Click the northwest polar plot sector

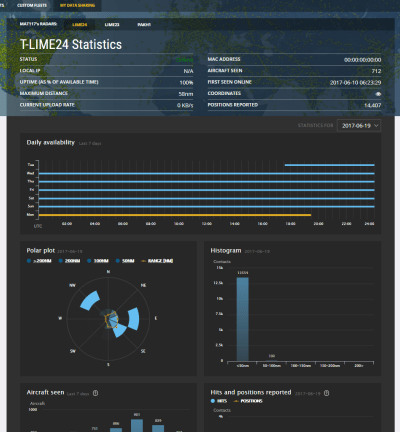[90, 300]
